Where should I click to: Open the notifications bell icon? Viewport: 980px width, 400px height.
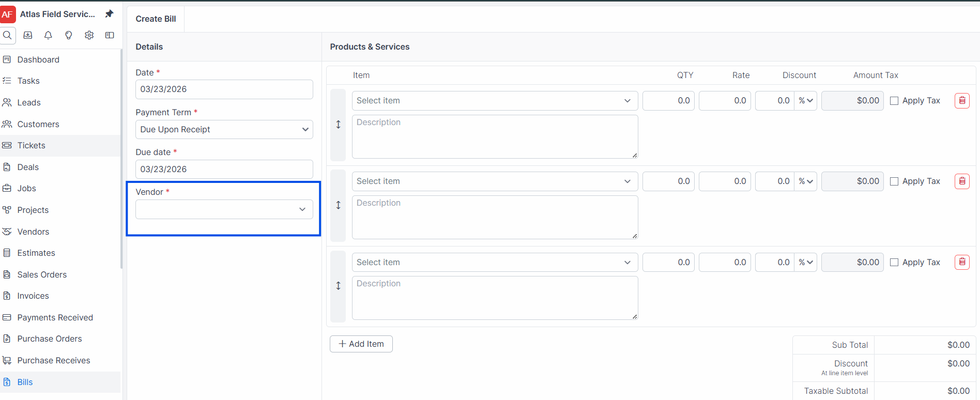tap(48, 35)
